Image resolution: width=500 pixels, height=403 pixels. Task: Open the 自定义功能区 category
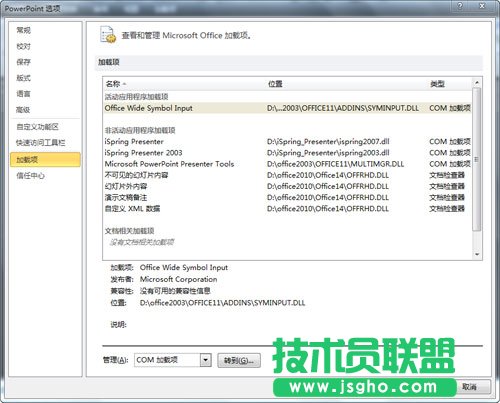point(38,127)
